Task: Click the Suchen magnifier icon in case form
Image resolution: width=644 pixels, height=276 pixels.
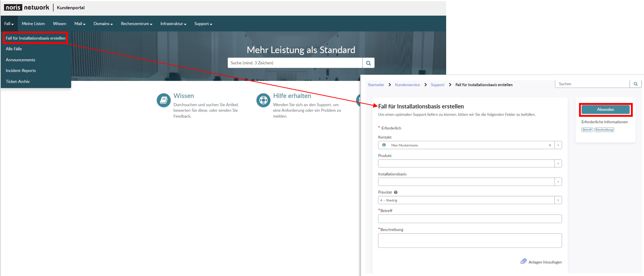Action: [636, 84]
